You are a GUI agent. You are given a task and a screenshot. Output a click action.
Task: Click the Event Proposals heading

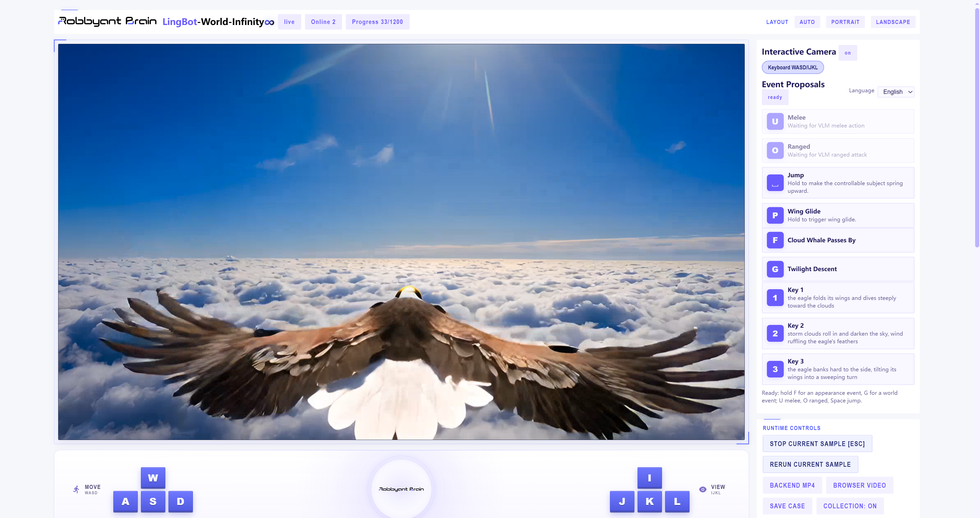793,84
